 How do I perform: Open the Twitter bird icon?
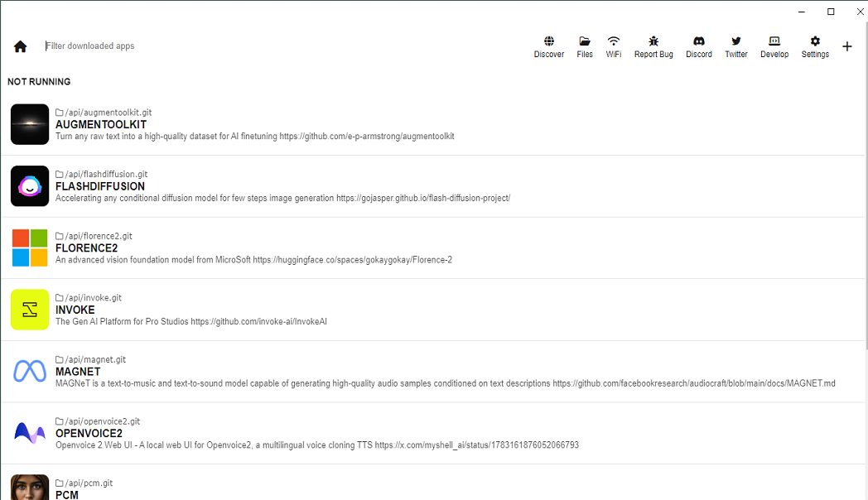(735, 41)
